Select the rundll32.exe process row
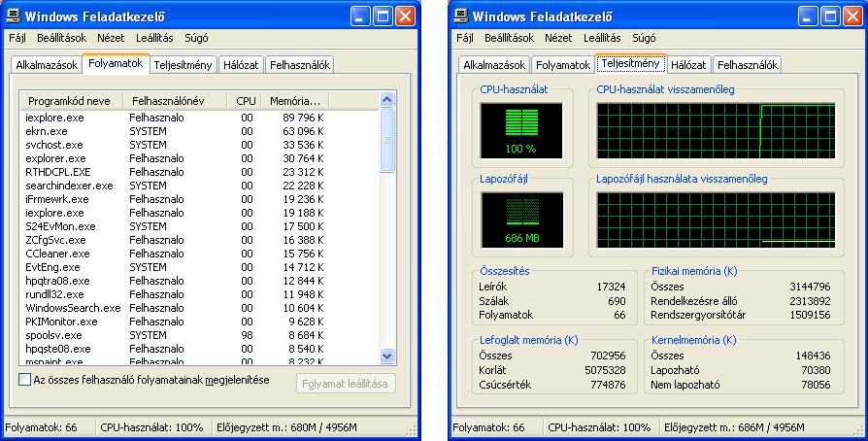The height and width of the screenshot is (441, 868). [x=199, y=294]
